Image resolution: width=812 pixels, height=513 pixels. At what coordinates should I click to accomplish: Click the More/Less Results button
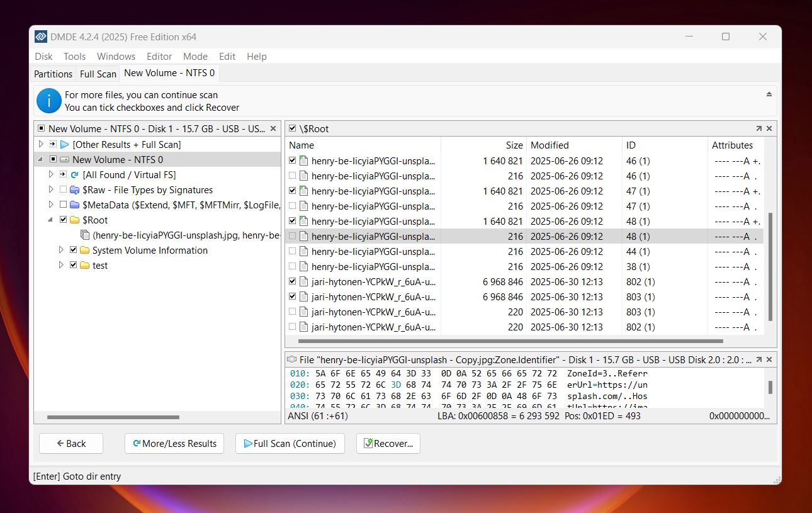pos(175,443)
